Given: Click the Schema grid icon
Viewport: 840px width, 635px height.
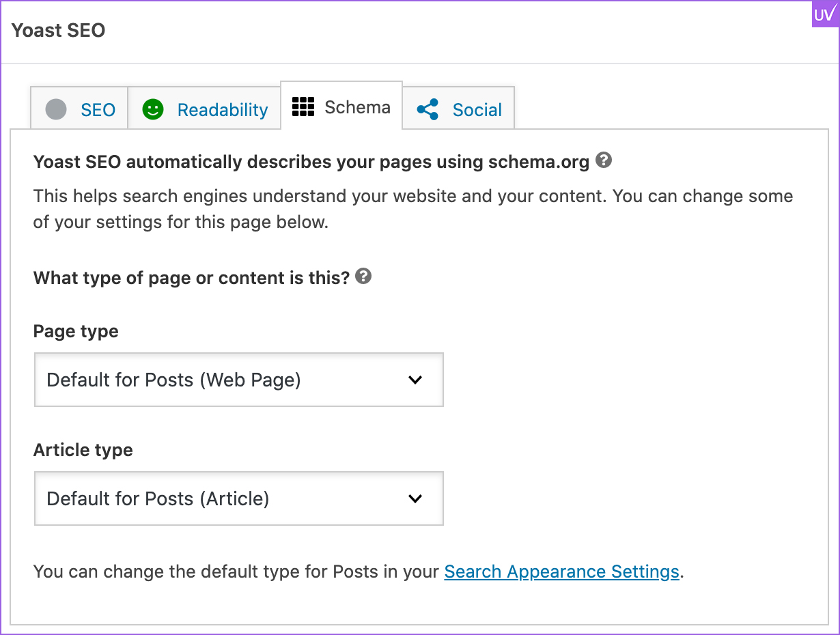Looking at the screenshot, I should point(303,107).
